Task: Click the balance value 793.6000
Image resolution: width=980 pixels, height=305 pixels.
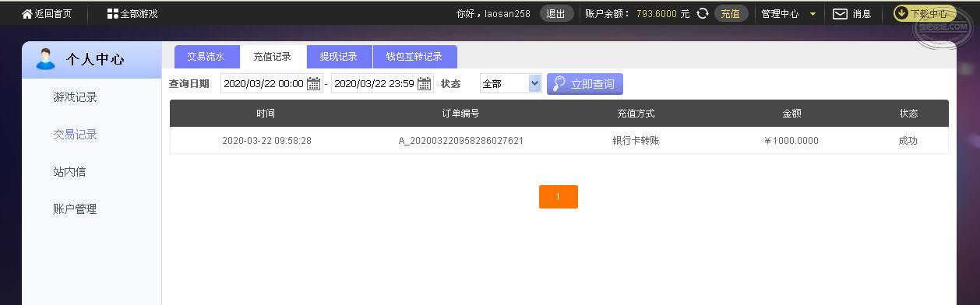Action: point(657,13)
